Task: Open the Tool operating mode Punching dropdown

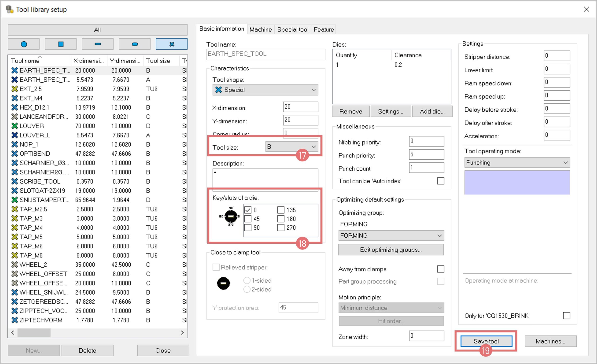Action: click(517, 163)
